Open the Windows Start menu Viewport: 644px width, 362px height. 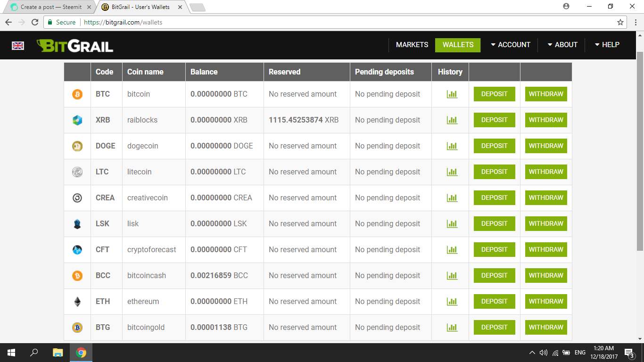[x=11, y=353]
